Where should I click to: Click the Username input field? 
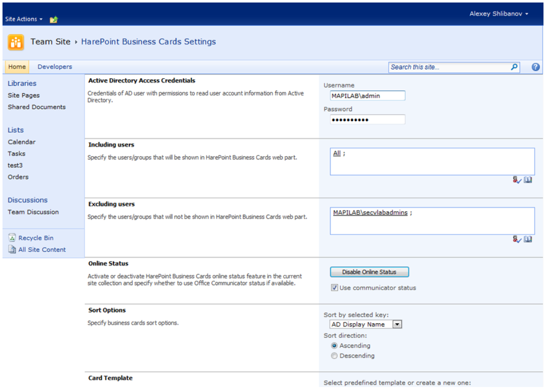(x=367, y=96)
